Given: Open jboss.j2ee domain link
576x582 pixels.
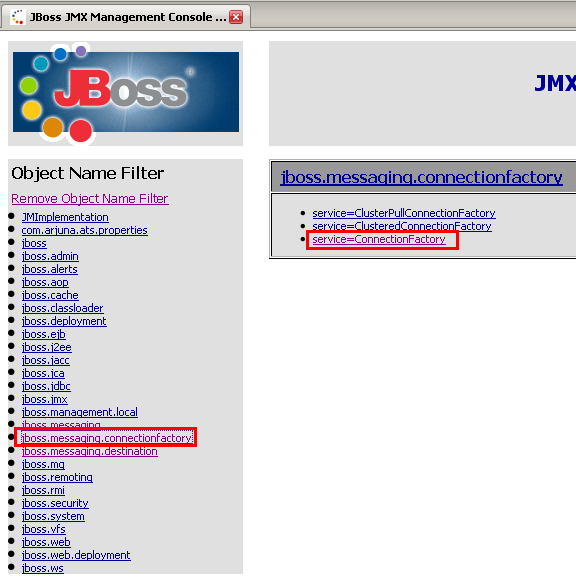Looking at the screenshot, I should pyautogui.click(x=46, y=347).
